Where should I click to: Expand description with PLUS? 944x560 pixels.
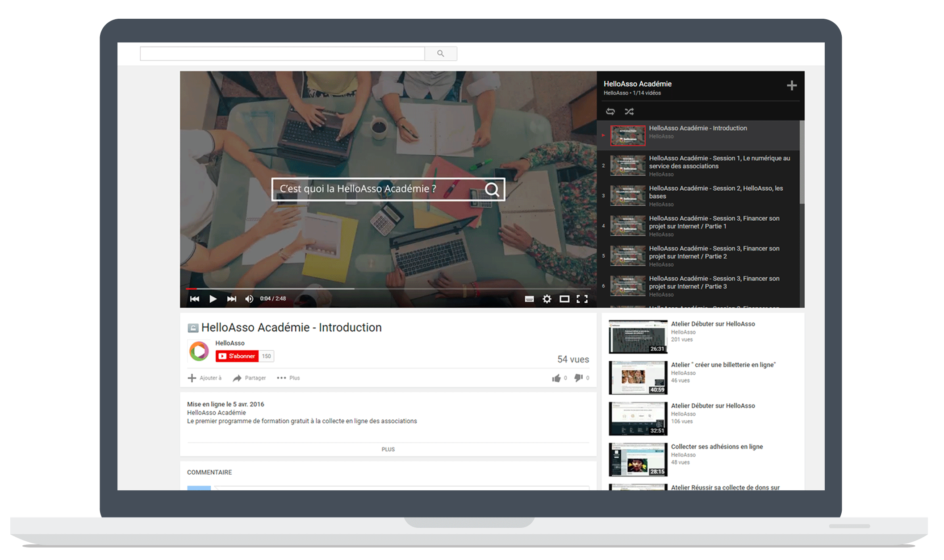[x=388, y=449]
